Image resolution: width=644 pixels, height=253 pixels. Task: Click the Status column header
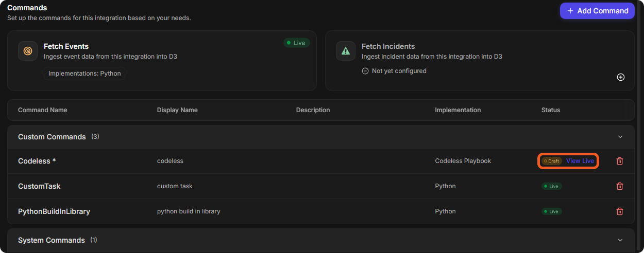(551, 110)
